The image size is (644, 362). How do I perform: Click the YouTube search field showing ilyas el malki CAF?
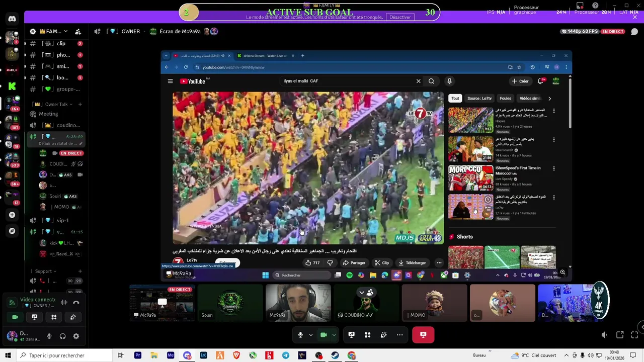point(347,81)
